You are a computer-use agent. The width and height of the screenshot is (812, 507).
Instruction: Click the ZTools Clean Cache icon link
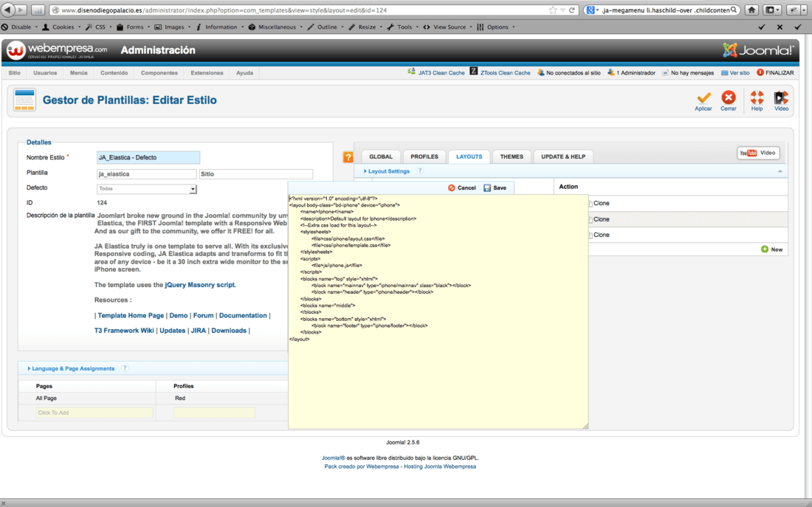tap(500, 72)
